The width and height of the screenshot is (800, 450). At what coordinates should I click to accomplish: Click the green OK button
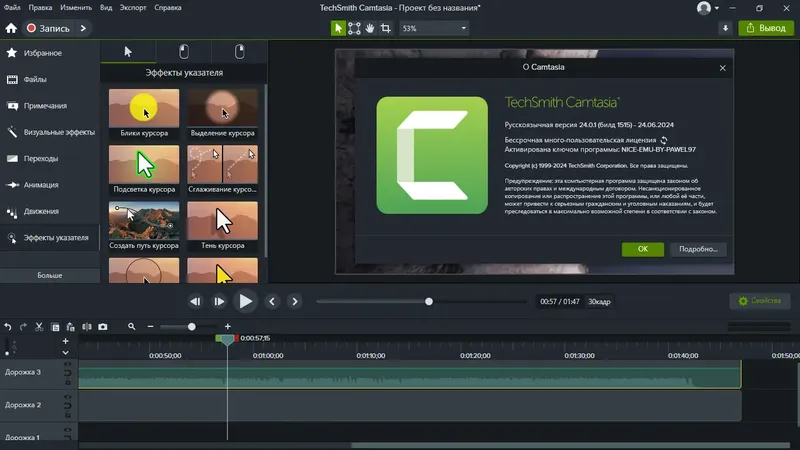[642, 249]
